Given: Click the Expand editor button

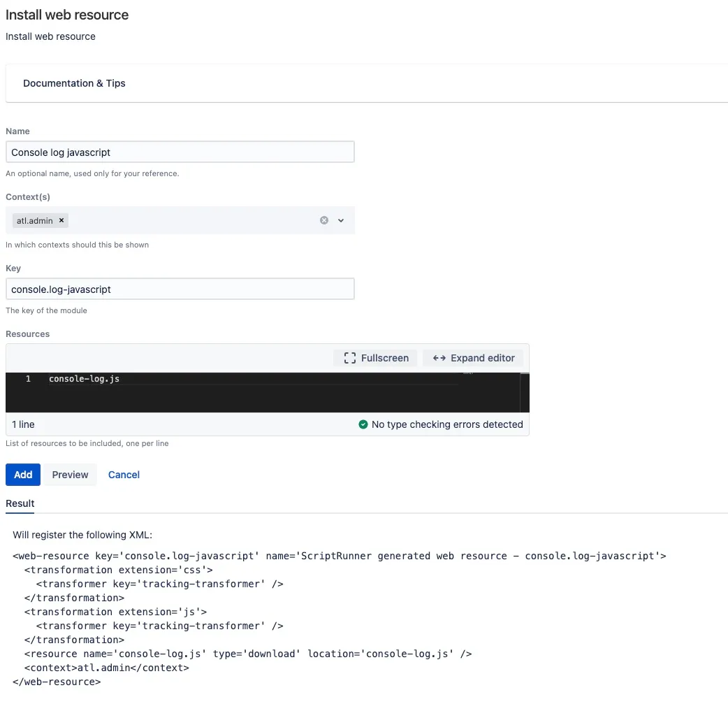Looking at the screenshot, I should click(x=473, y=358).
